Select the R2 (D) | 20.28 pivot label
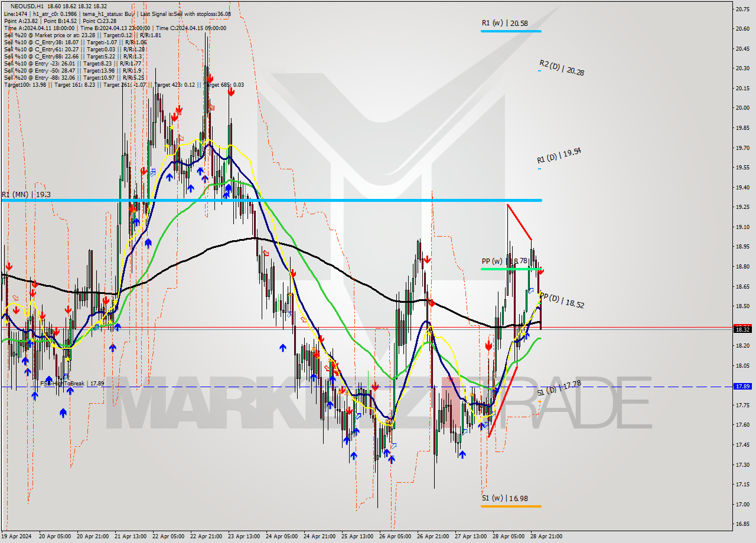 click(562, 68)
